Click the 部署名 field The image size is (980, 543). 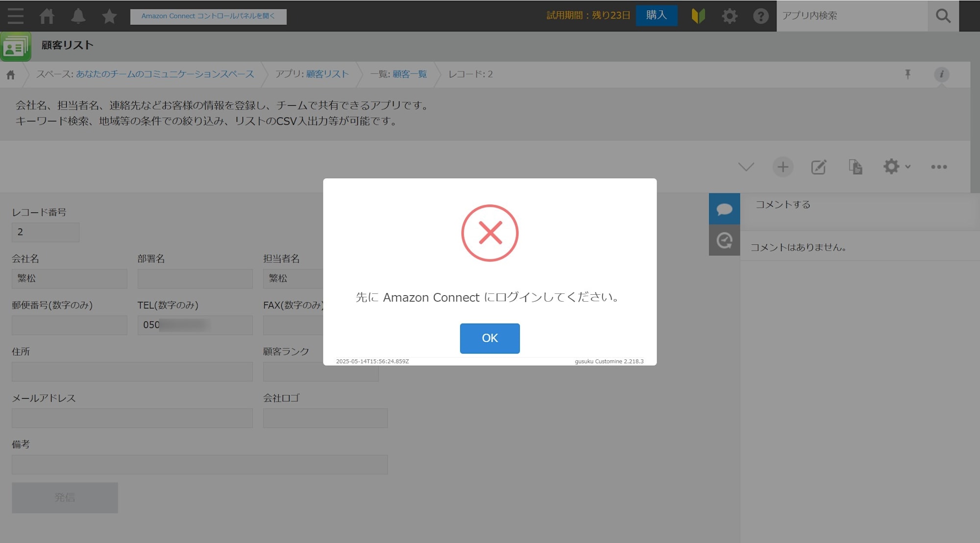coord(195,279)
